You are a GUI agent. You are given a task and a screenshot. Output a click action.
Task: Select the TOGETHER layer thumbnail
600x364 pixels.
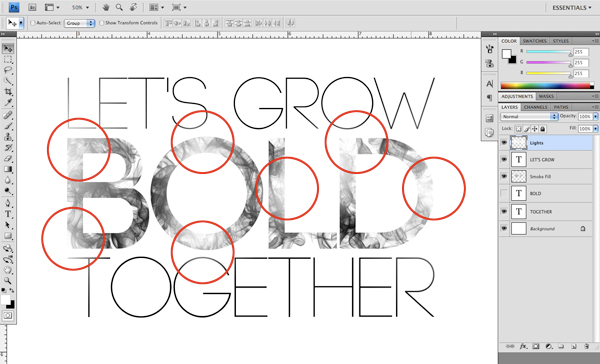[x=519, y=211]
